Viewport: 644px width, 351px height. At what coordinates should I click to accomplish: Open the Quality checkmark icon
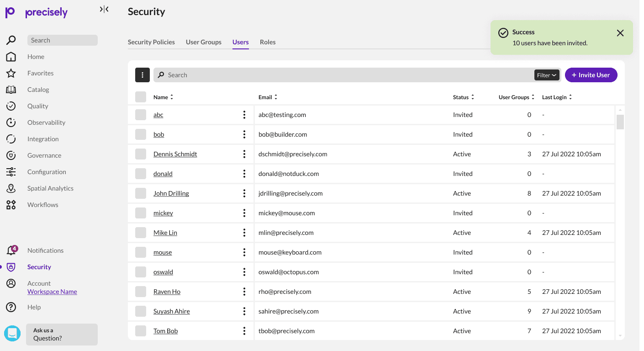(x=11, y=106)
